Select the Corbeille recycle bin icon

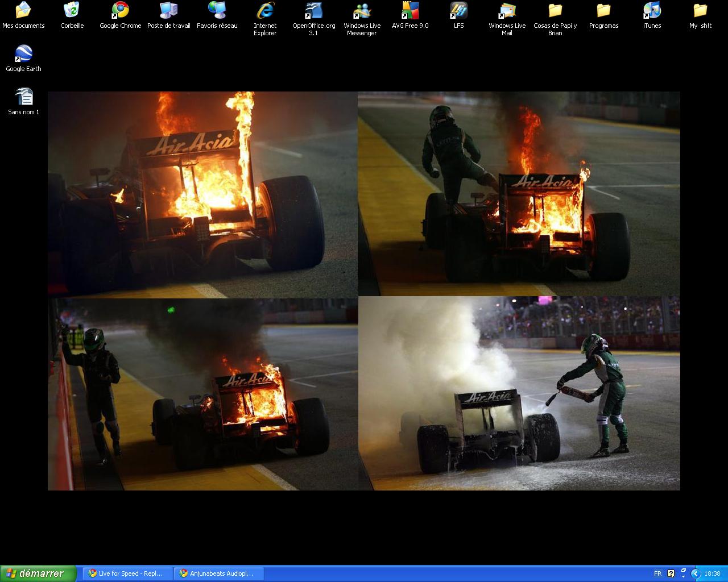(x=72, y=15)
